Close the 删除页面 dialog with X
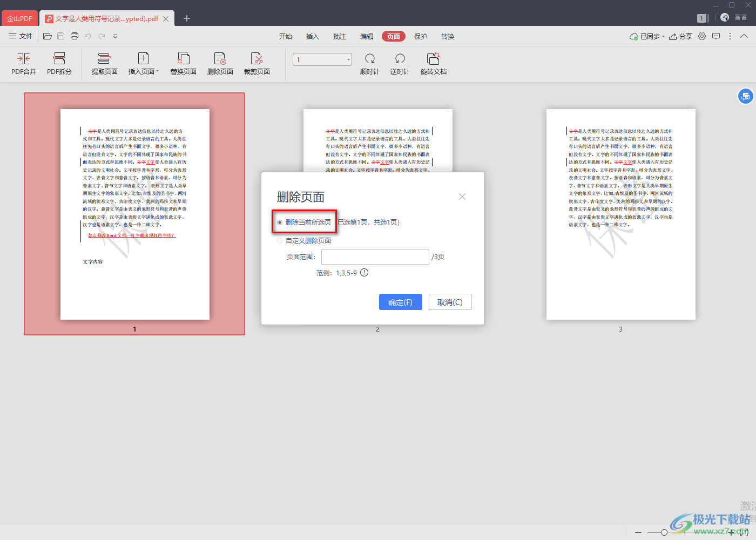756x540 pixels. point(462,197)
